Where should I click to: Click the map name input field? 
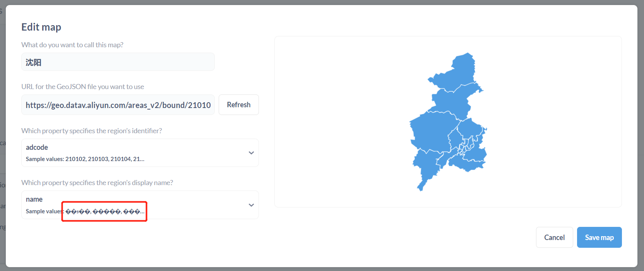tap(118, 62)
